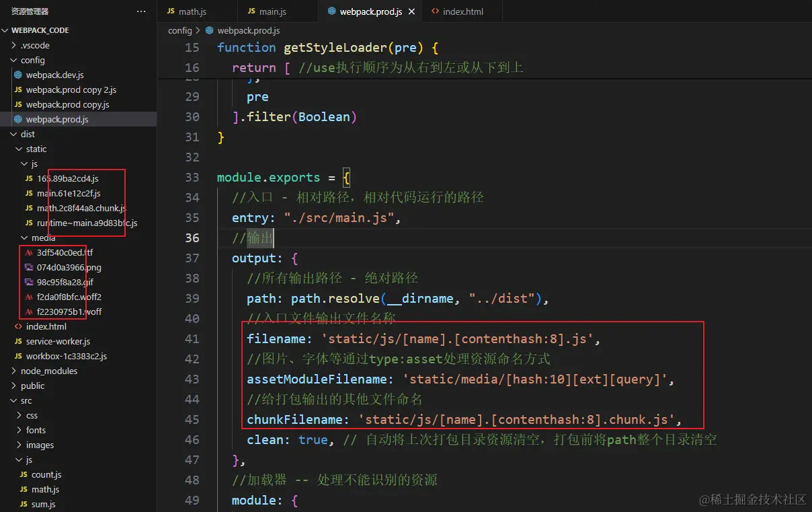Click JS icon of sum.js
Screen dimensions: 812x512
24,504
